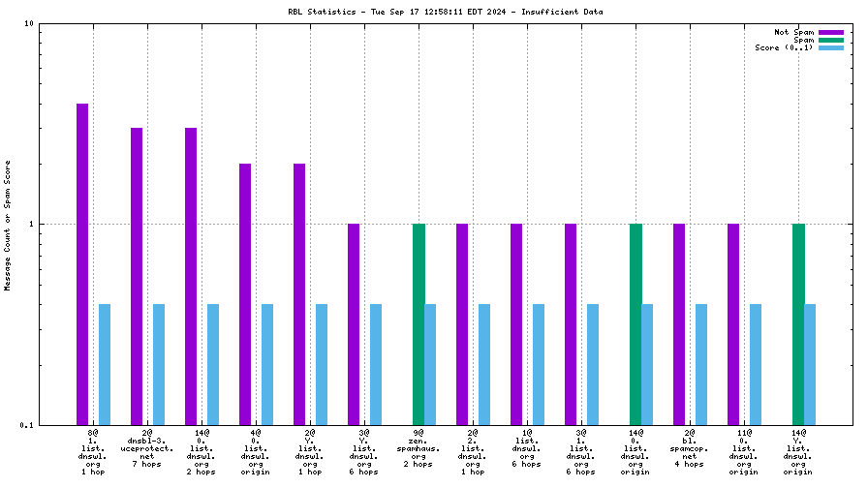The image size is (868, 488).
Task: Click the purple bar for dnsbl-3.uceprotect.net
Action: [x=138, y=276]
